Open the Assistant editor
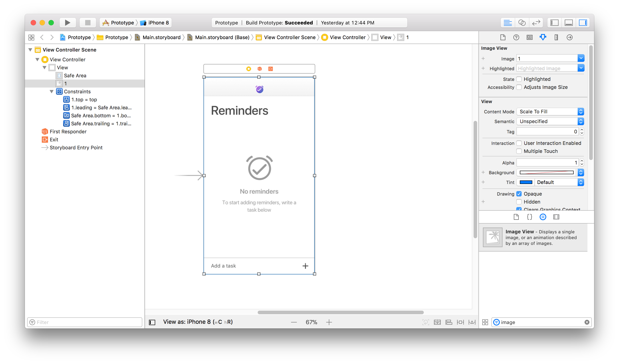619x364 pixels. pos(522,23)
